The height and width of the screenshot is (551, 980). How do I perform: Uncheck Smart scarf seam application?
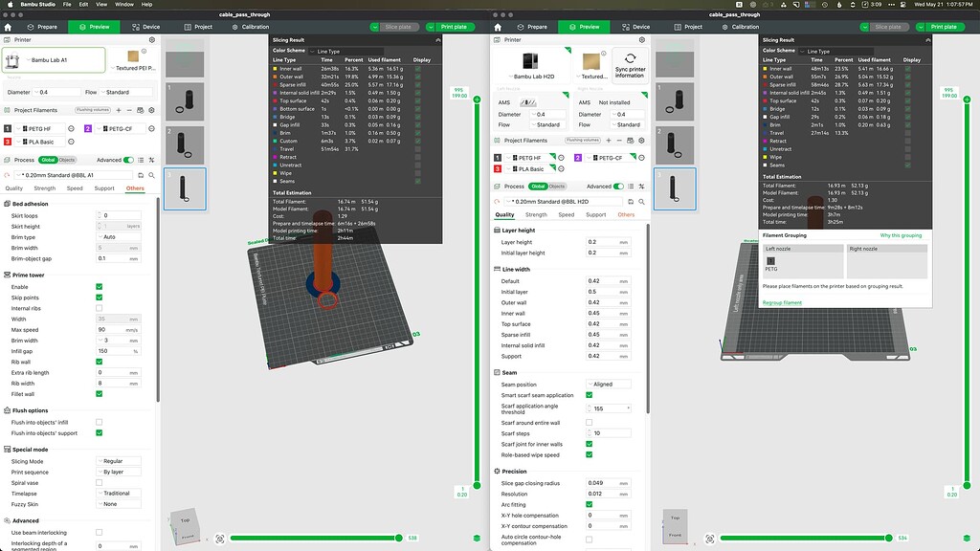[x=590, y=395]
